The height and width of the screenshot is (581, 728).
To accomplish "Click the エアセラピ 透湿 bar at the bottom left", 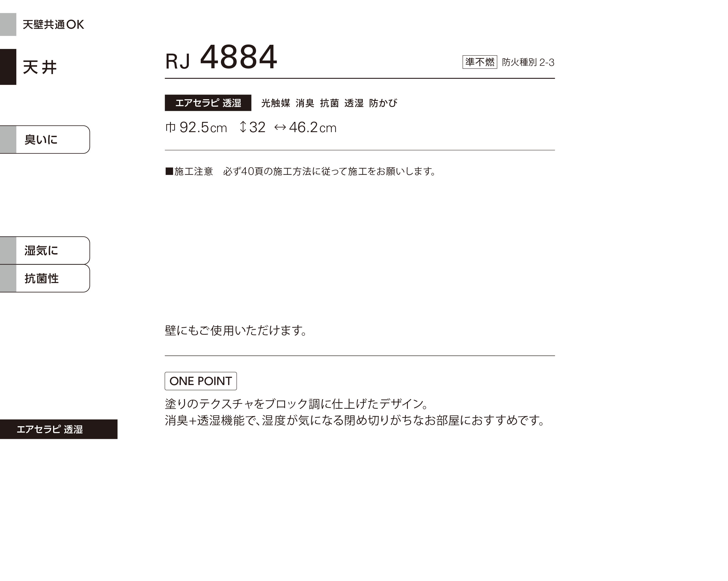I will 58,429.
